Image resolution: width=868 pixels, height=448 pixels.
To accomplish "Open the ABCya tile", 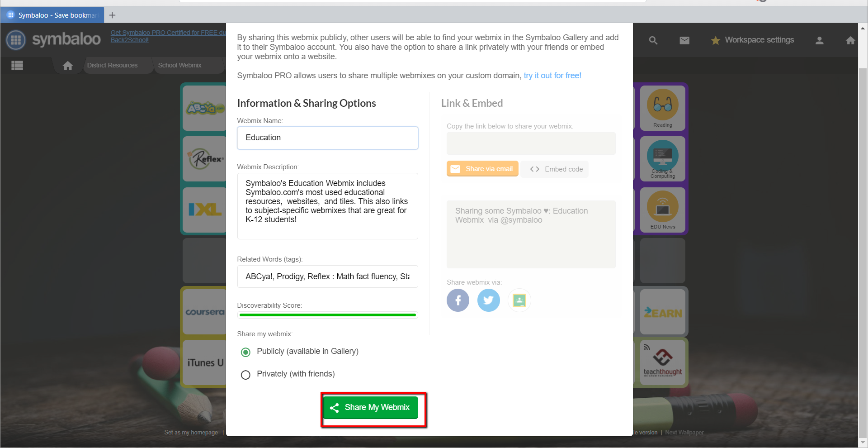I will pyautogui.click(x=205, y=108).
